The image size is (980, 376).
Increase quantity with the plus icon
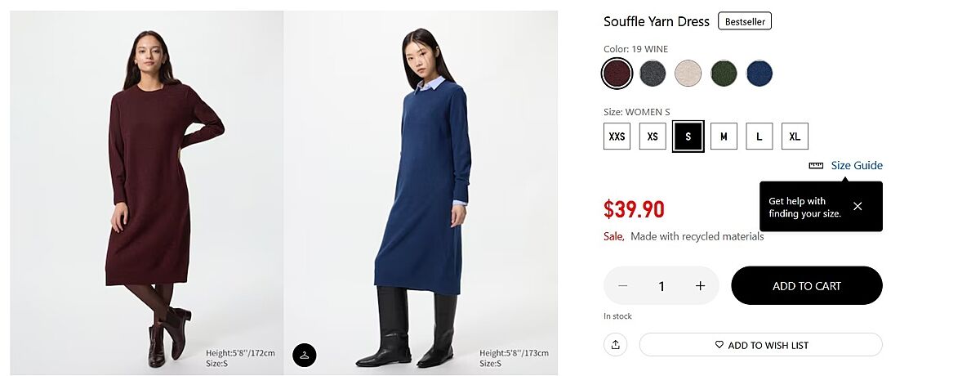point(700,286)
